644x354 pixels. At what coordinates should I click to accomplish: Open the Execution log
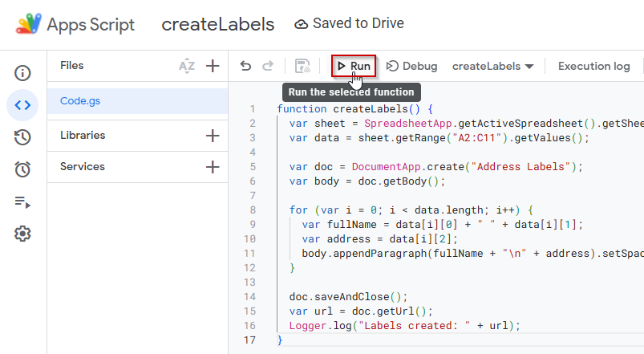(x=594, y=66)
